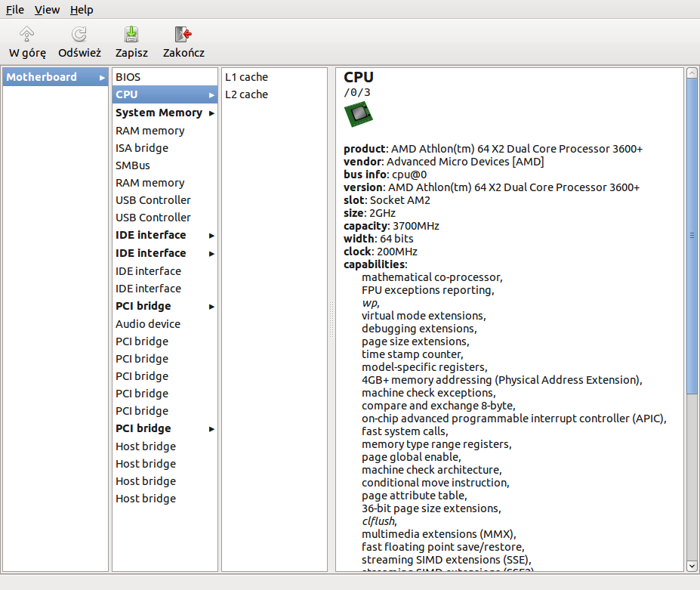Click memory type range registers capability
Screen dimensions: 700x590
pyautogui.click(x=436, y=444)
